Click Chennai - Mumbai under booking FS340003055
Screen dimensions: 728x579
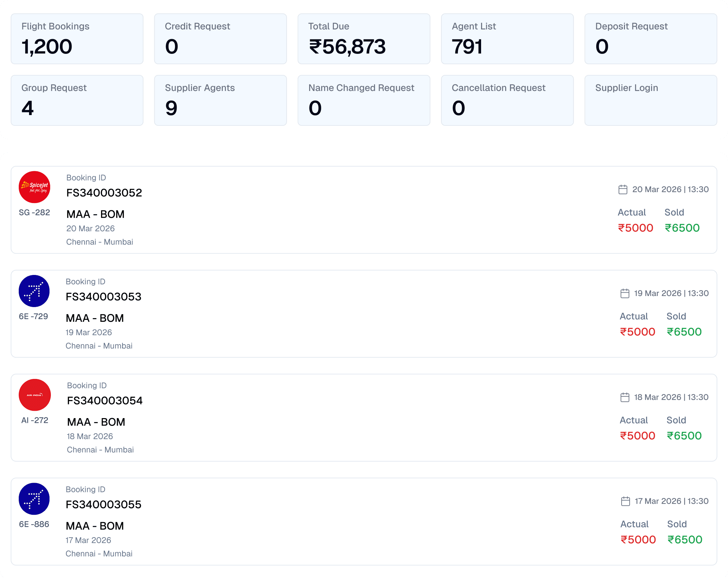click(99, 554)
